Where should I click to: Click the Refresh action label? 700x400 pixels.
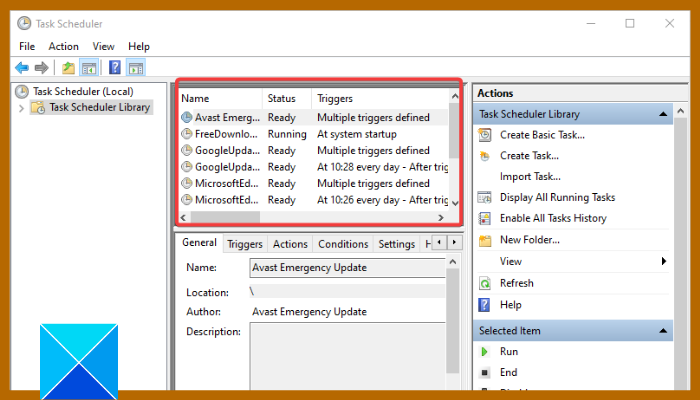point(517,283)
